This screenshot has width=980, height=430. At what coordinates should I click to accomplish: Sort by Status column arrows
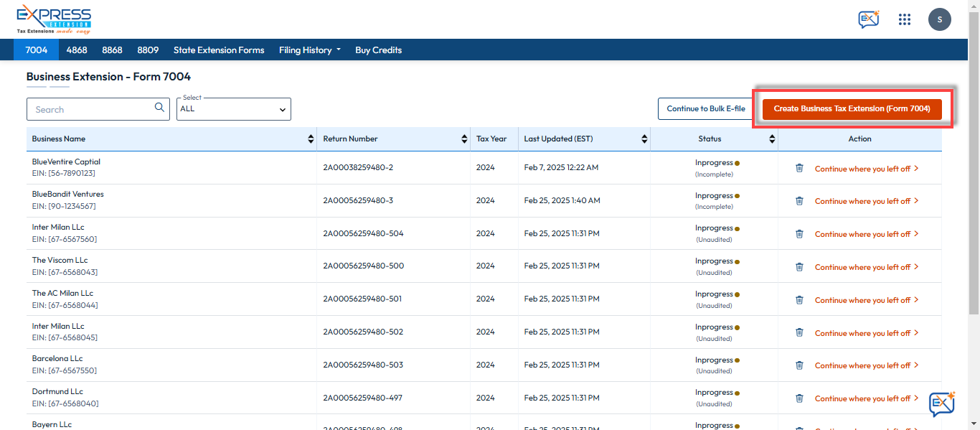pyautogui.click(x=772, y=139)
